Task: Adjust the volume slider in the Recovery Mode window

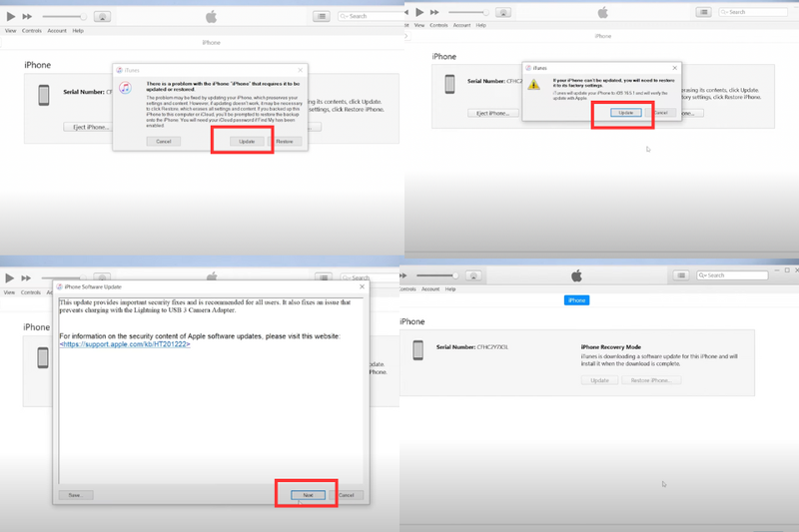Action: click(x=437, y=275)
